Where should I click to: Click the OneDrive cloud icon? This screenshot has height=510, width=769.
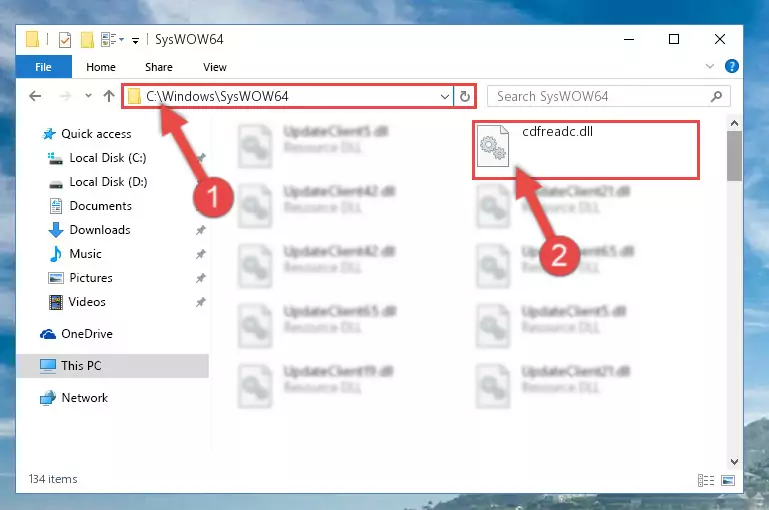(48, 334)
